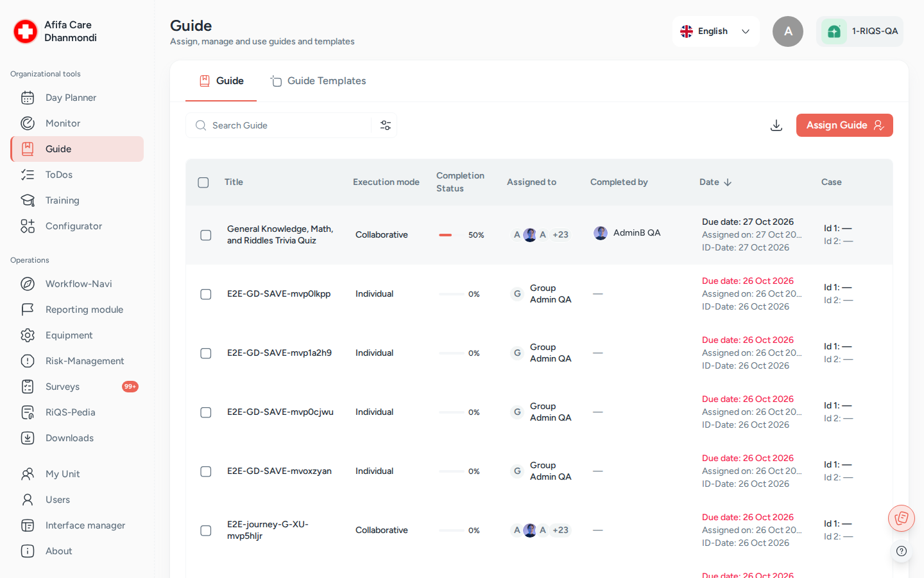Click the Equipment gear icon
Image resolution: width=924 pixels, height=578 pixels.
coord(28,335)
